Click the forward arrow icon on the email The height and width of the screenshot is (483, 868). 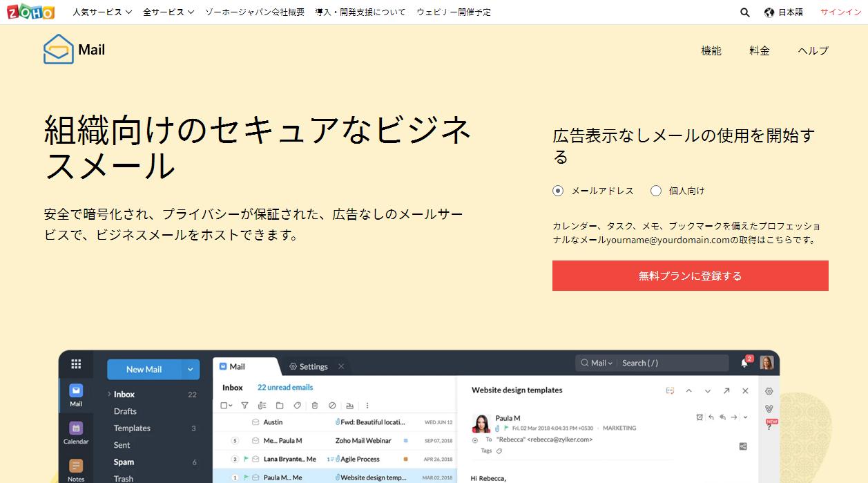coord(734,417)
